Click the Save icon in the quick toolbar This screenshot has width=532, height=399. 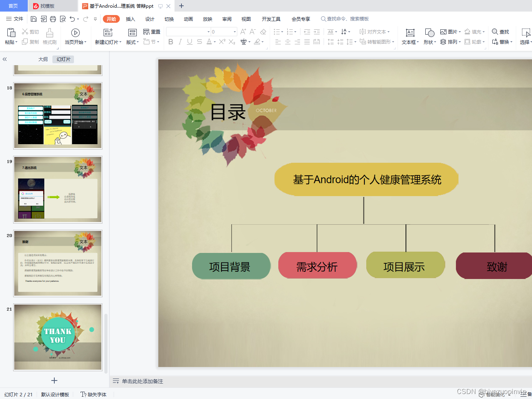coord(34,19)
